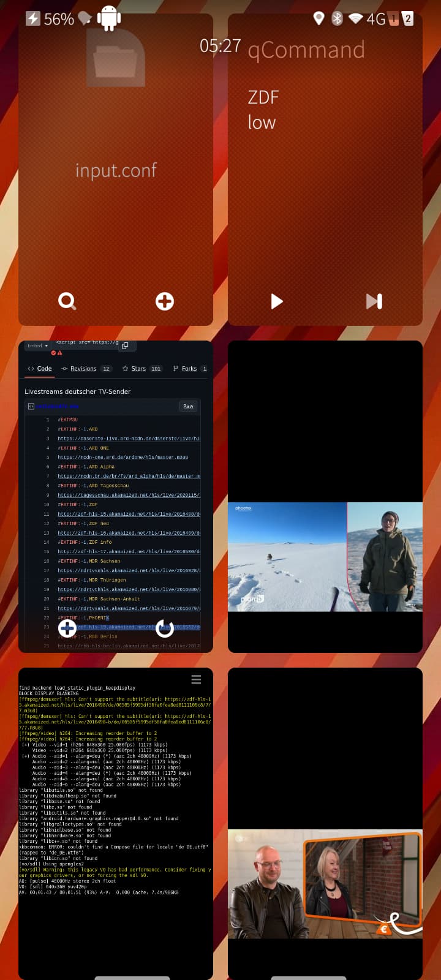Open the ARD daserste-live stream URL
Image resolution: width=441 pixels, height=980 pixels.
(x=129, y=439)
